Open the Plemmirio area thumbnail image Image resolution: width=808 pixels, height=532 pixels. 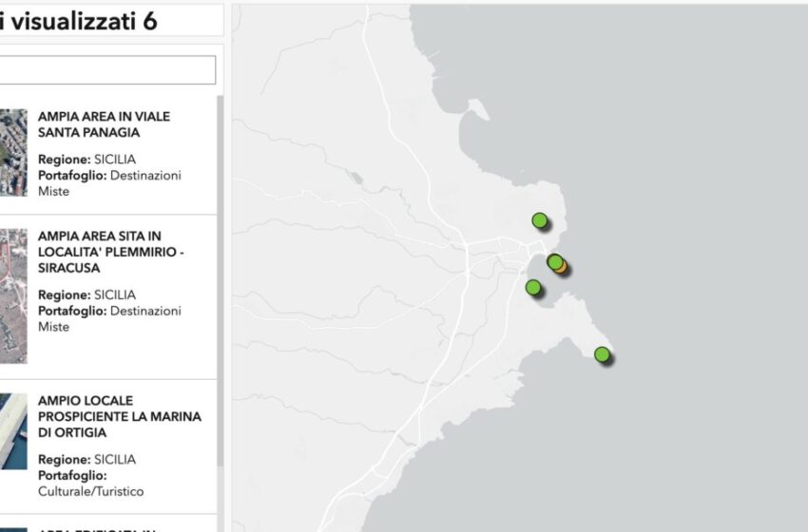click(x=13, y=296)
